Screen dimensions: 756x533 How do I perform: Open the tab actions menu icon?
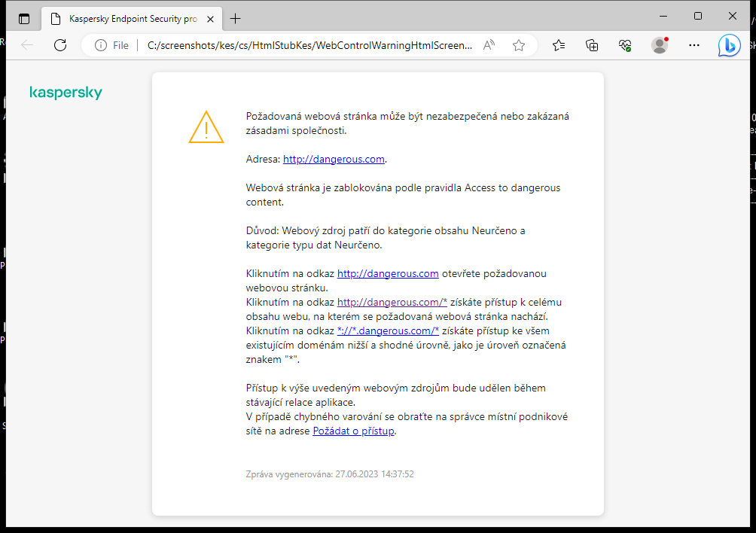point(23,19)
